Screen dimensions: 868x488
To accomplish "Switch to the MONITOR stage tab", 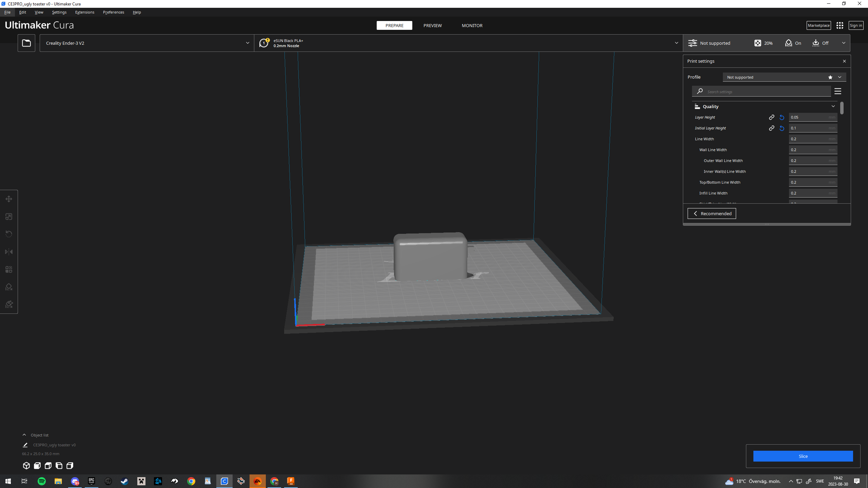I will click(x=472, y=25).
